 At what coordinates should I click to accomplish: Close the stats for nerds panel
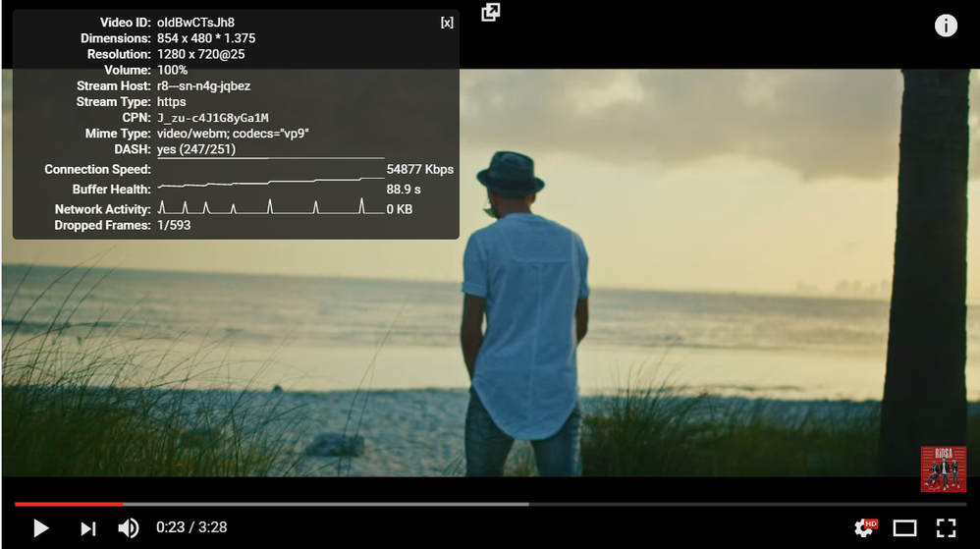point(447,23)
